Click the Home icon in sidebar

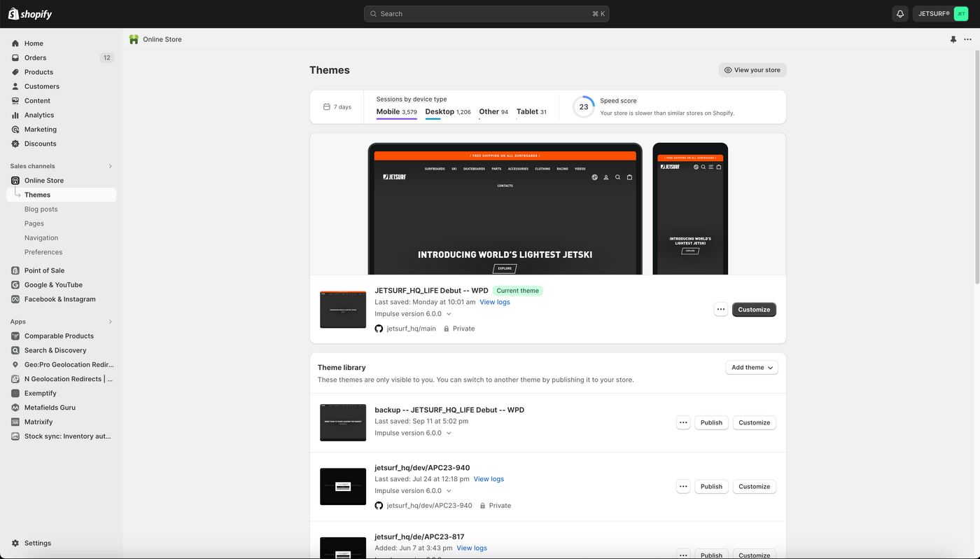pyautogui.click(x=15, y=43)
